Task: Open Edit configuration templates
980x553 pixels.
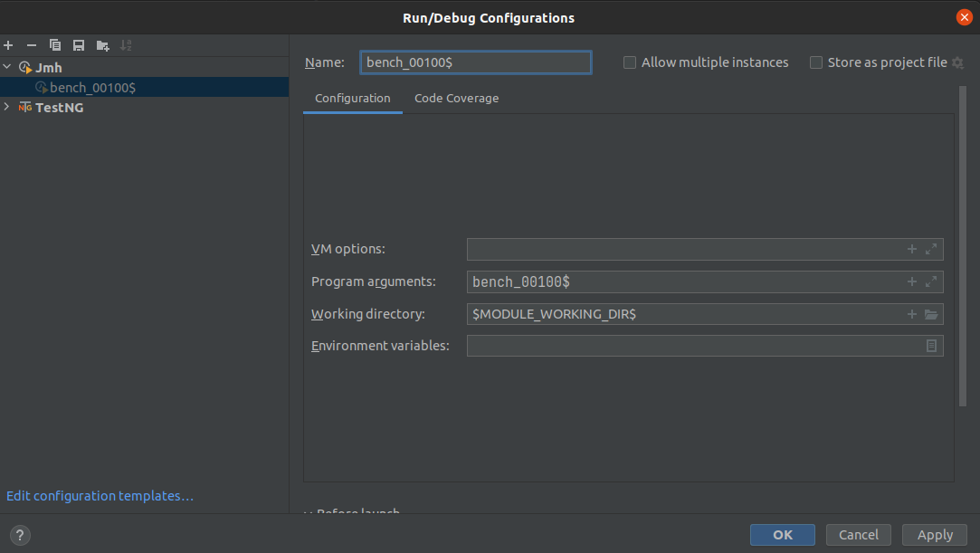Action: pos(100,495)
